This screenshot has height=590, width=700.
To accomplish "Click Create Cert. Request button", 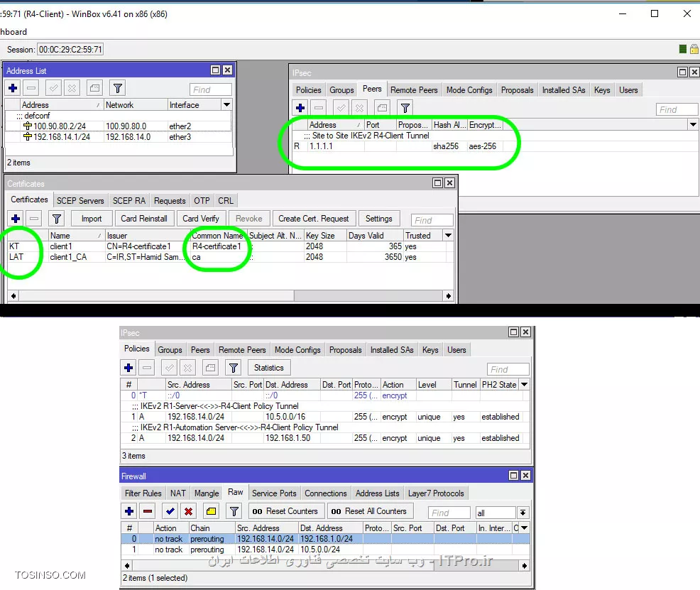I will point(313,219).
